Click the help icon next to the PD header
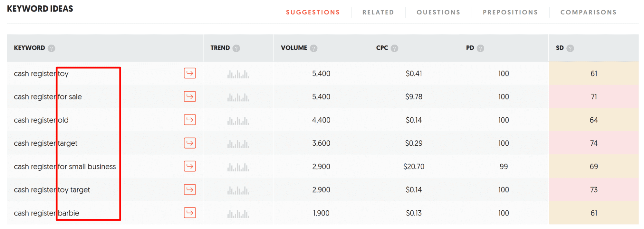The image size is (644, 229). 480,48
